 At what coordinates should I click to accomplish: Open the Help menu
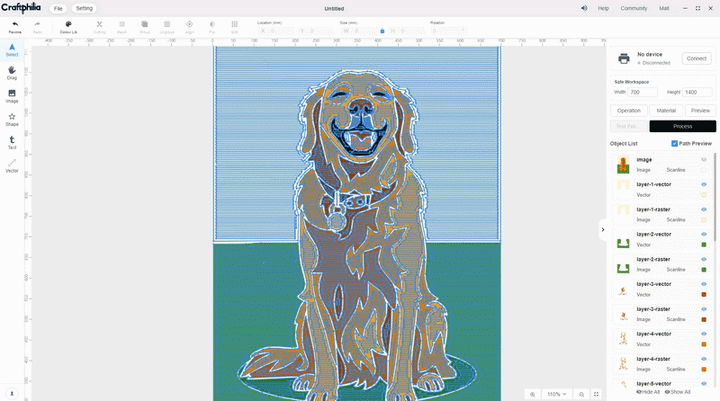pyautogui.click(x=603, y=8)
